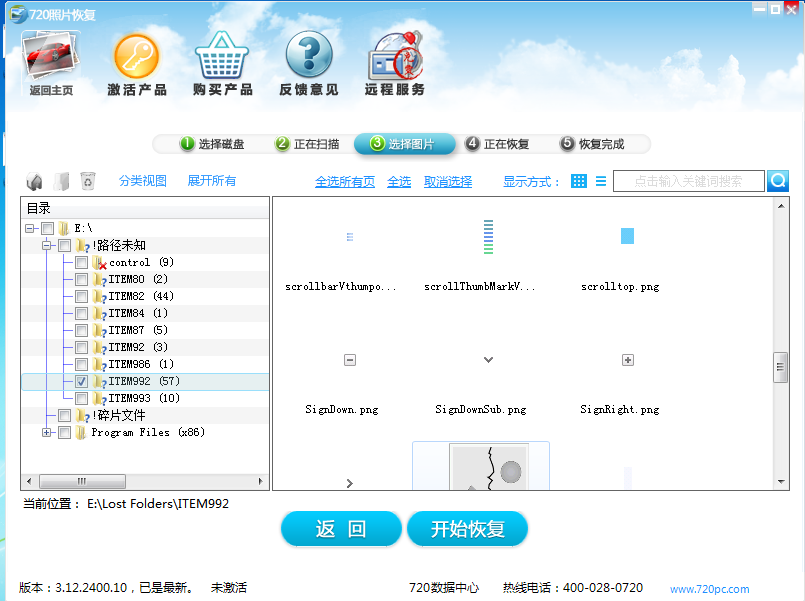This screenshot has height=601, width=805.
Task: Click the recycle bin toolbar icon
Action: (88, 181)
